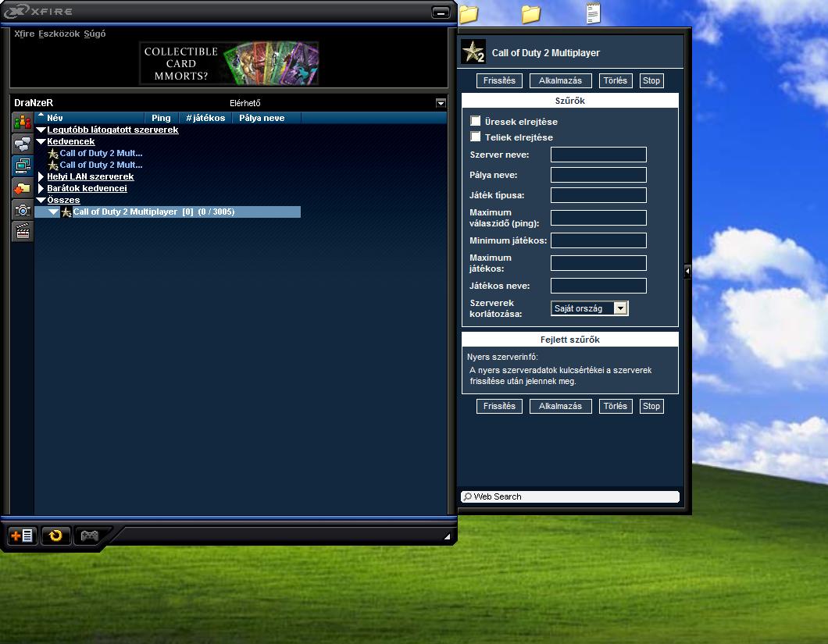Click the gamepad join game button
This screenshot has width=828, height=644.
point(89,535)
